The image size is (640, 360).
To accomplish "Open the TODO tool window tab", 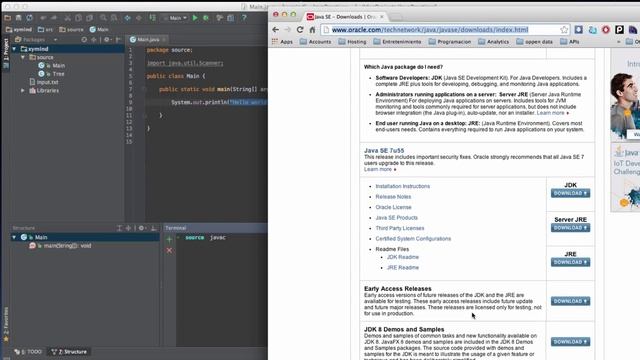I will pos(28,352).
